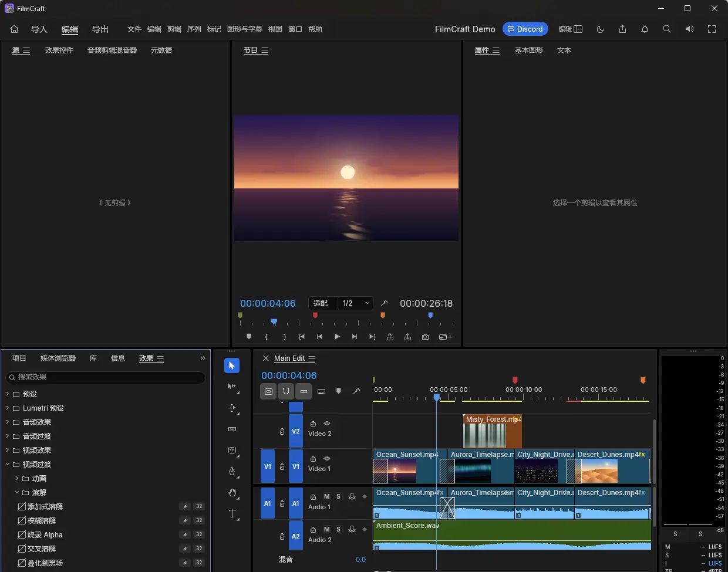Toggle nest sequence insert mode in timeline
The width and height of the screenshot is (728, 572).
pyautogui.click(x=268, y=391)
